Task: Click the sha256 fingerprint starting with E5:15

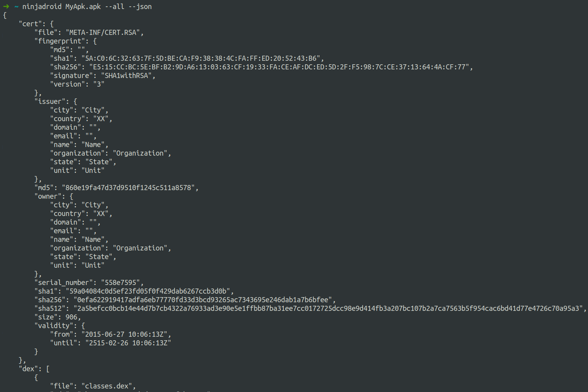Action: point(279,67)
